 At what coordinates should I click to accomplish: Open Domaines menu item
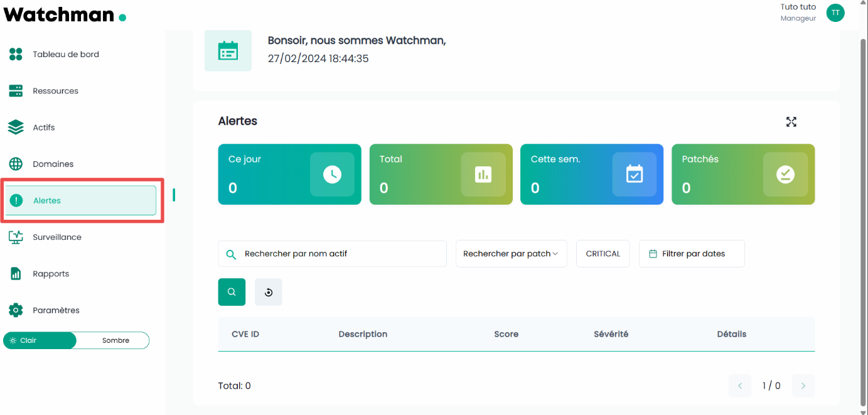(80, 164)
